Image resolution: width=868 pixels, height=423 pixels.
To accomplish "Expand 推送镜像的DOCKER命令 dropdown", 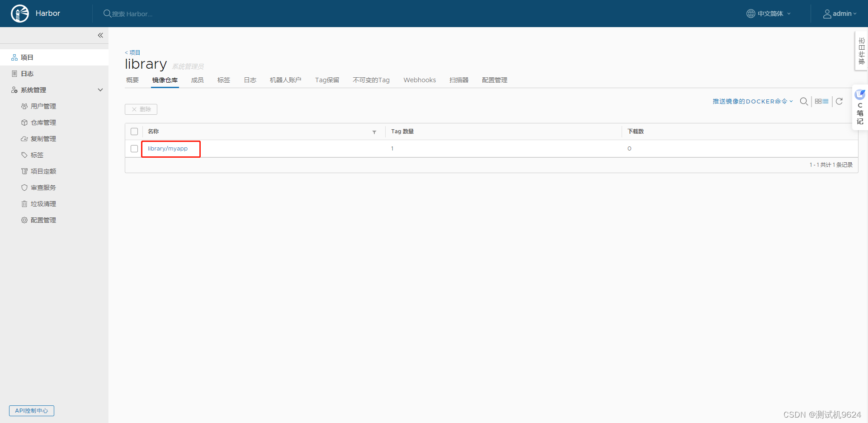I will tap(753, 101).
